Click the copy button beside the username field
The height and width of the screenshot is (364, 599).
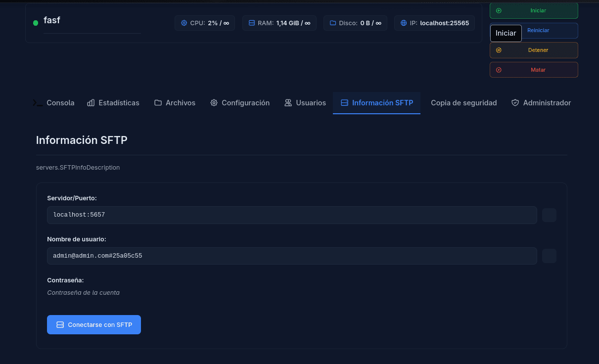tap(549, 256)
